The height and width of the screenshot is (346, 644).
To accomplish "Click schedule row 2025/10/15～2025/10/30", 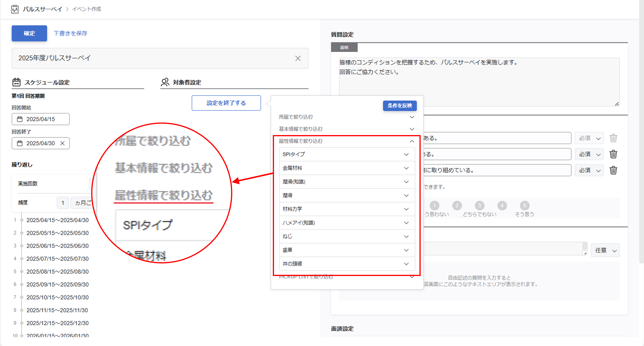I will click(x=58, y=297).
